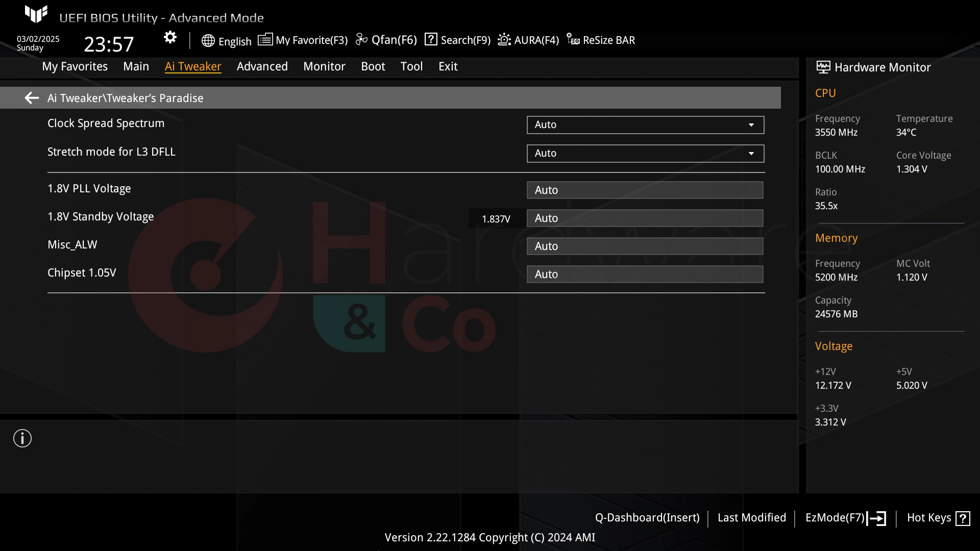Go to the Exit tab
980x551 pixels.
(x=448, y=66)
